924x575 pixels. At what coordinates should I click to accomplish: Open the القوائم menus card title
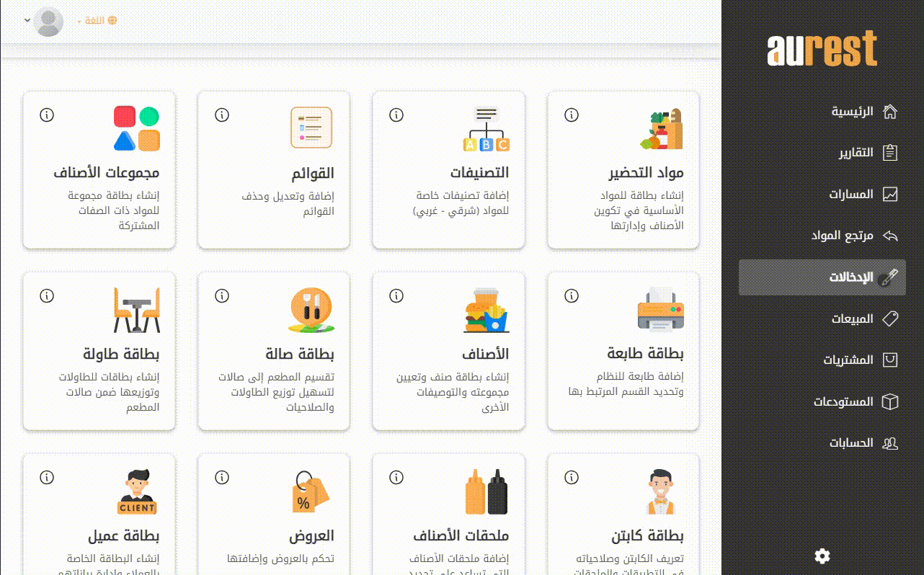click(312, 173)
